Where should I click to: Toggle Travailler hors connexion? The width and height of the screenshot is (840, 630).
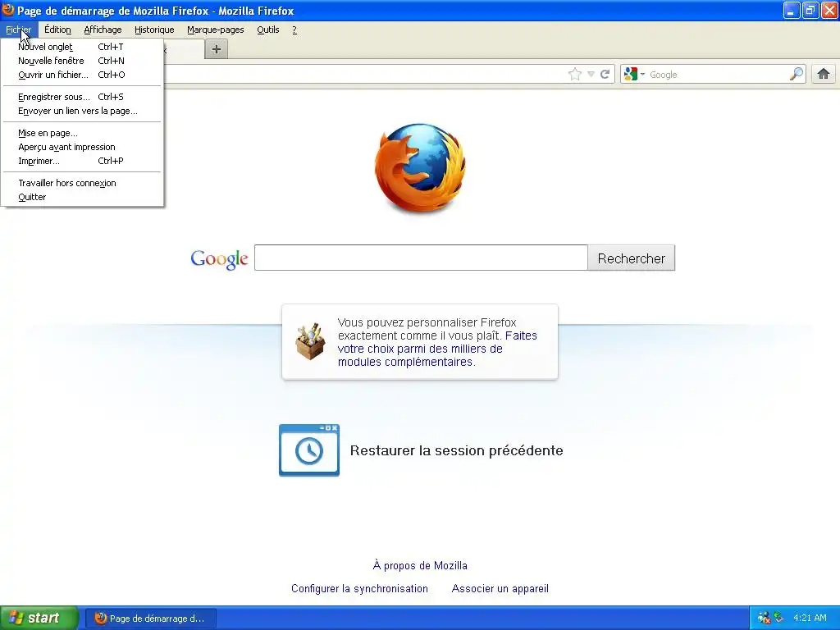(83, 183)
